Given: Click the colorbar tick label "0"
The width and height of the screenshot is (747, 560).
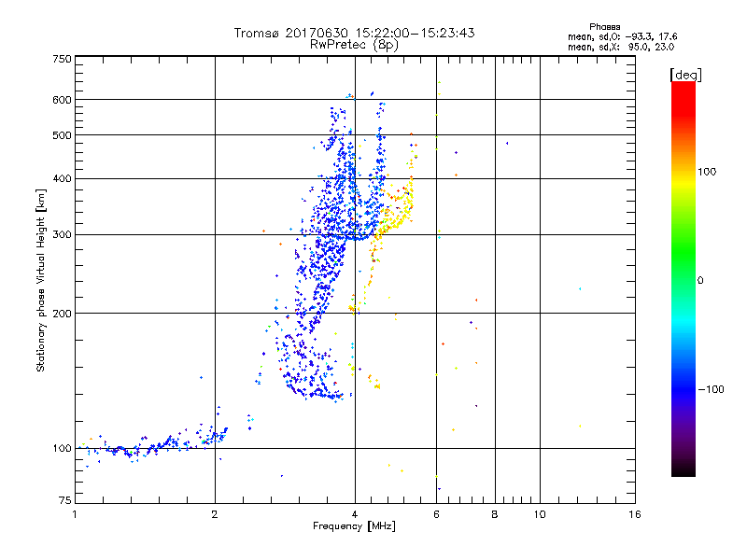Looking at the screenshot, I should point(699,281).
